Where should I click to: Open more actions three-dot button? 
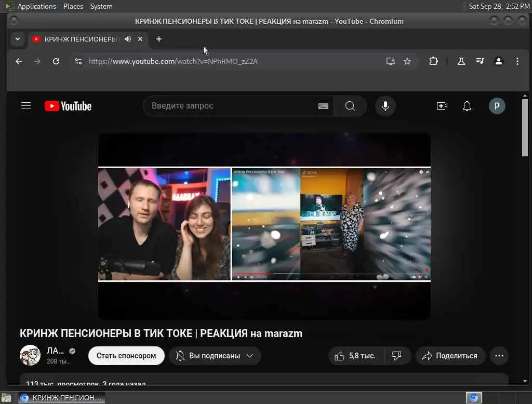(x=499, y=356)
